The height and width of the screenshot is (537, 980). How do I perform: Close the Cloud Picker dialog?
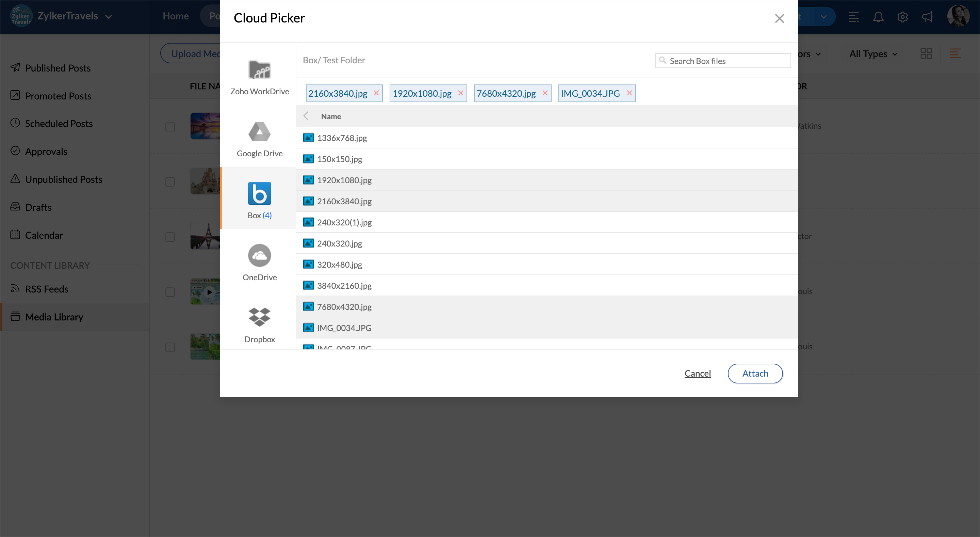point(779,18)
